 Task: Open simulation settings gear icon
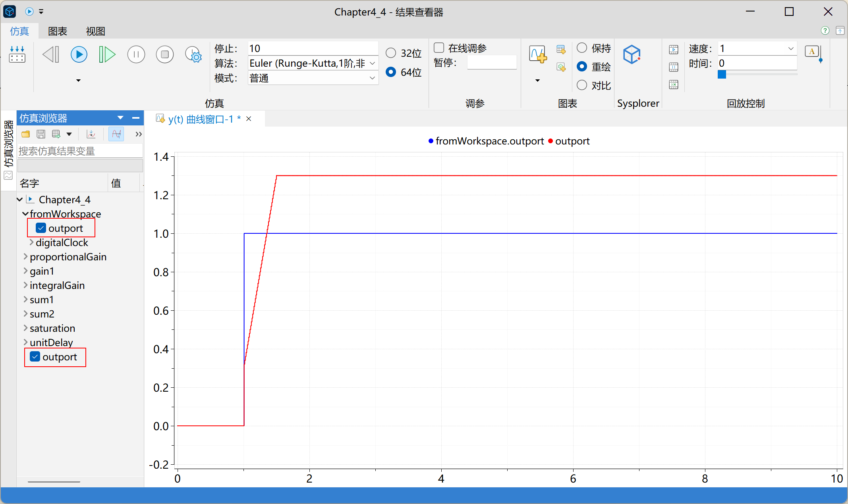pyautogui.click(x=194, y=54)
